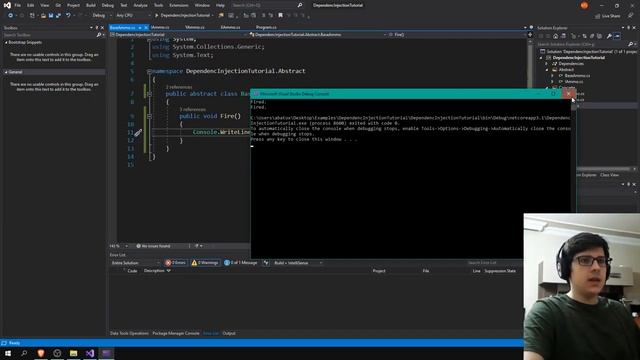Click Solution Explorer Properties wrench icon
Image resolution: width=640 pixels, height=360 pixels.
click(609, 36)
